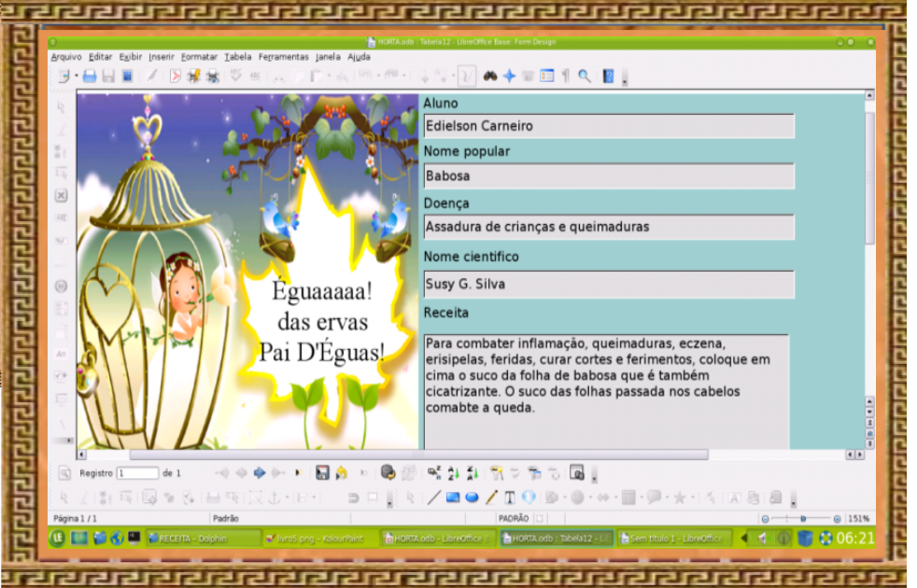Switch to livro5.png – KolourPaint taskbar window
Viewport: 917px width, 588px height.
pos(320,539)
